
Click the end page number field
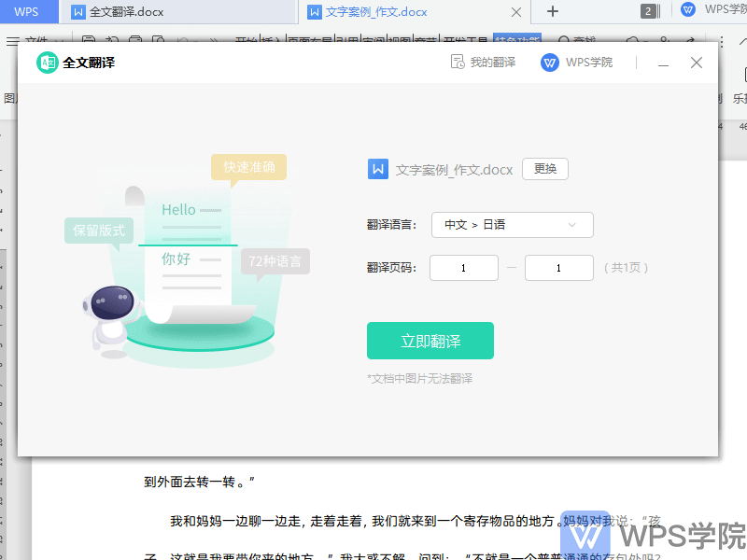(x=558, y=268)
